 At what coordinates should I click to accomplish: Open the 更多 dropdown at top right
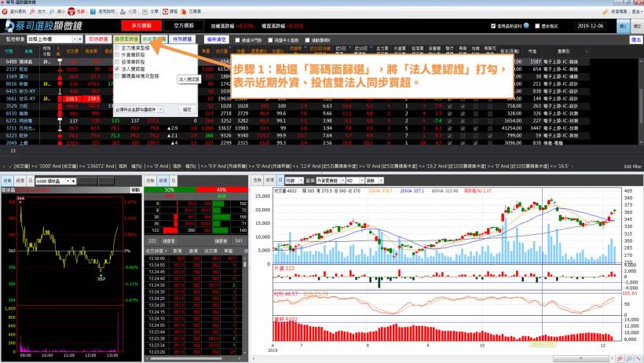click(x=634, y=11)
